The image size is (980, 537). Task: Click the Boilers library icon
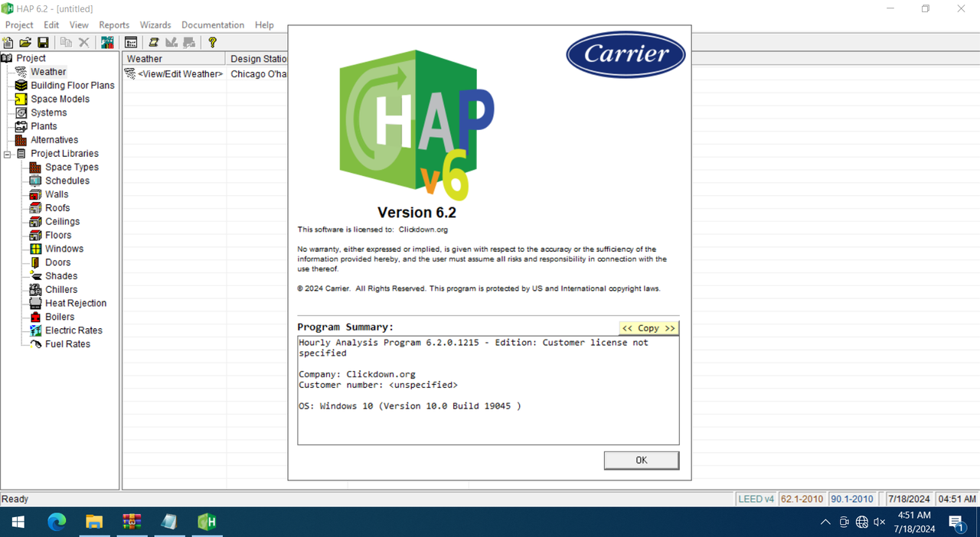click(35, 317)
